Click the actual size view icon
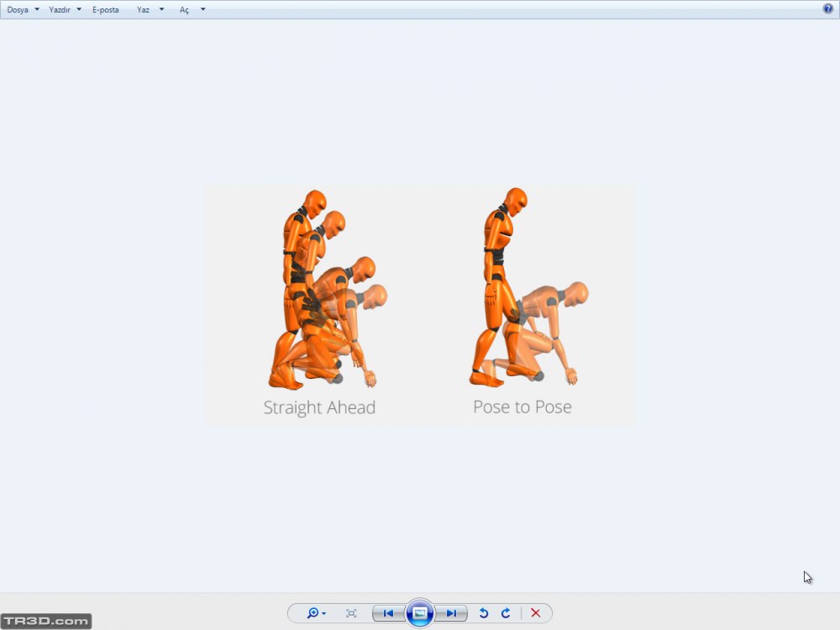The height and width of the screenshot is (630, 840). point(351,613)
